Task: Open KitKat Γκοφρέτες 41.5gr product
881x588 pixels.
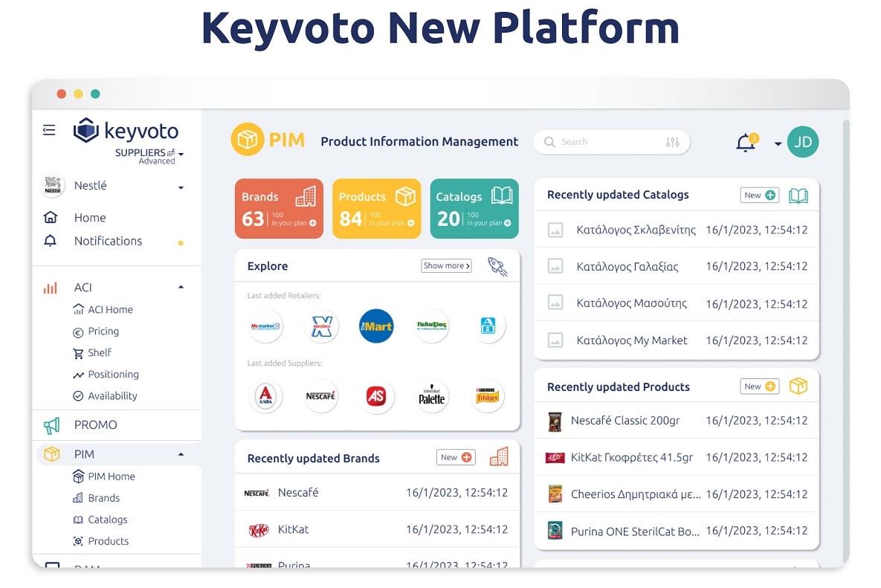Action: click(x=677, y=457)
